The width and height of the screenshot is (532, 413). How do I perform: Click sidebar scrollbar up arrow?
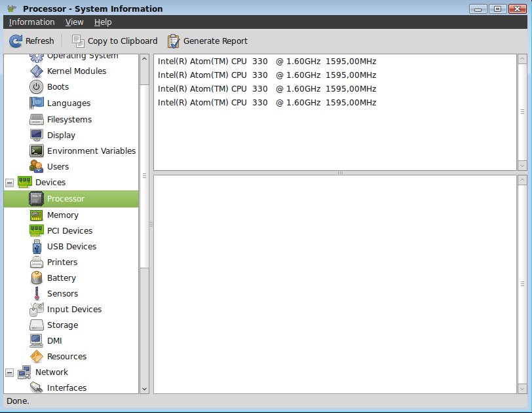point(145,59)
